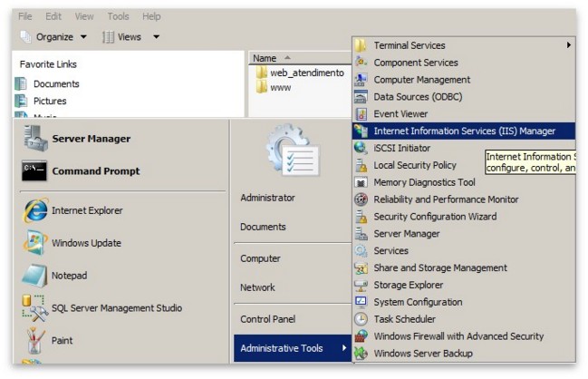Open the Tools menu
This screenshot has width=588, height=379.
coord(118,16)
